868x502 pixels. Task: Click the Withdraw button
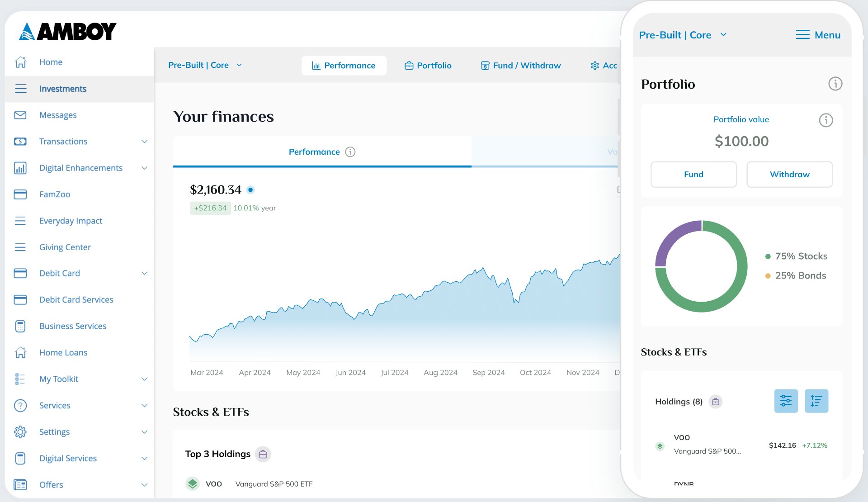pos(789,174)
